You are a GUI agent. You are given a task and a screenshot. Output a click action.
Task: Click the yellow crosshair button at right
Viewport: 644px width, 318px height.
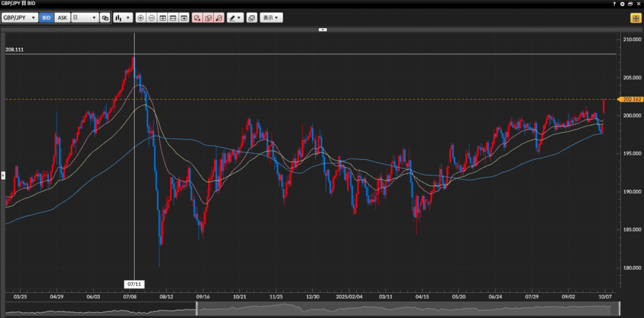click(x=636, y=18)
